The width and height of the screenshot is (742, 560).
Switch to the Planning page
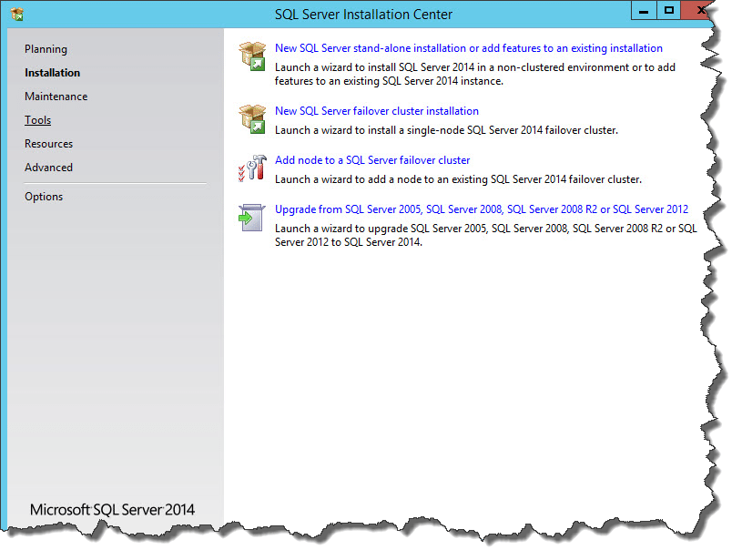point(46,49)
